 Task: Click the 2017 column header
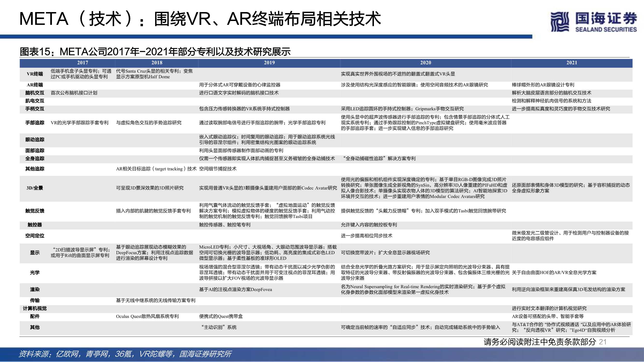(83, 63)
